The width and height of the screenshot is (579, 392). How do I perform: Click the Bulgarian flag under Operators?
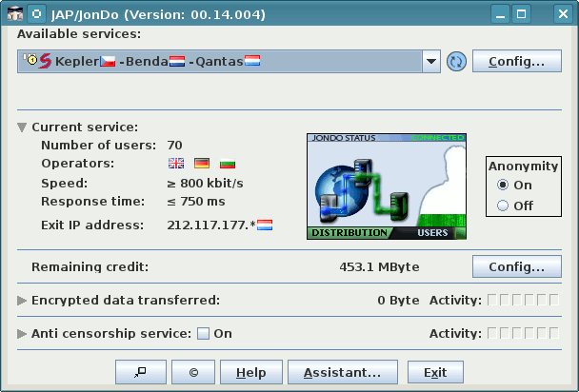click(x=228, y=163)
